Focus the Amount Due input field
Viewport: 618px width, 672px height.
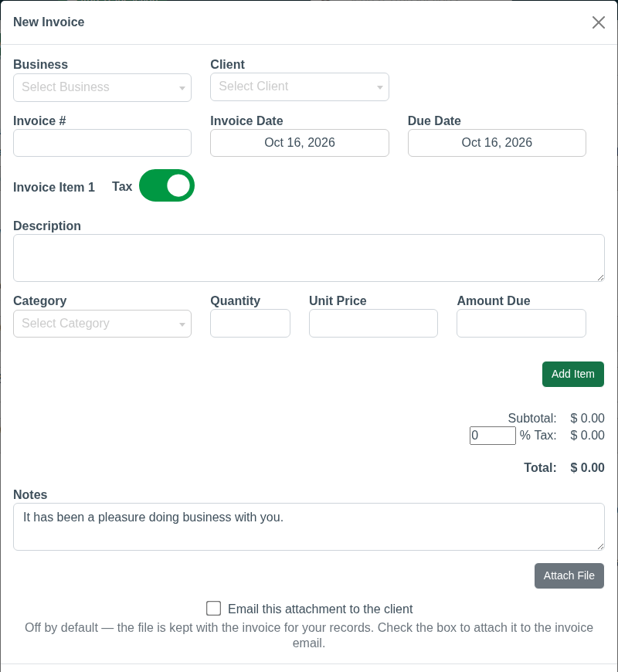[x=521, y=323]
